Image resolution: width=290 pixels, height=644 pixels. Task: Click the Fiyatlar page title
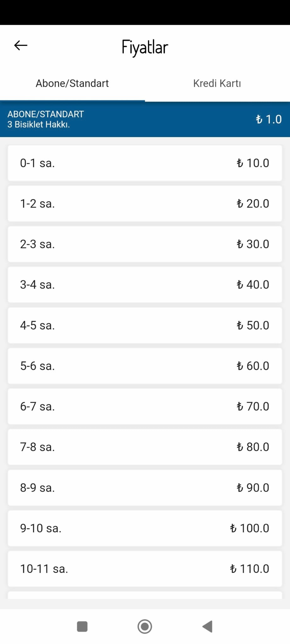click(145, 47)
